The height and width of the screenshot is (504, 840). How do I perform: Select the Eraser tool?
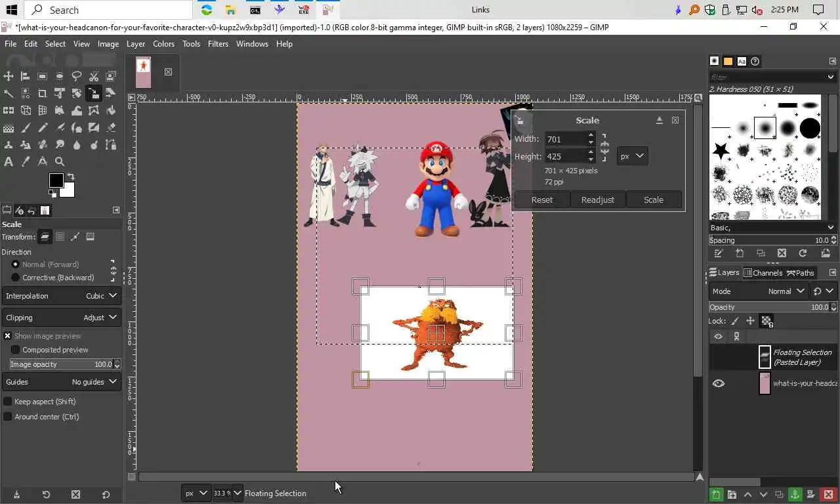click(x=111, y=127)
